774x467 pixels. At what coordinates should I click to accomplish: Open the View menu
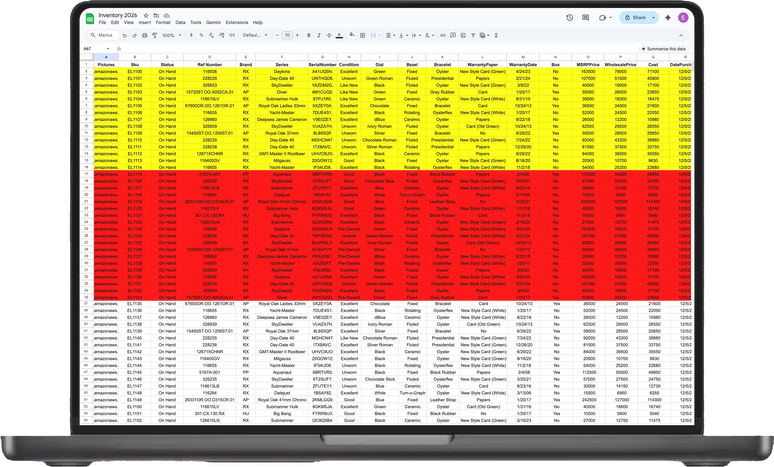pyautogui.click(x=129, y=23)
